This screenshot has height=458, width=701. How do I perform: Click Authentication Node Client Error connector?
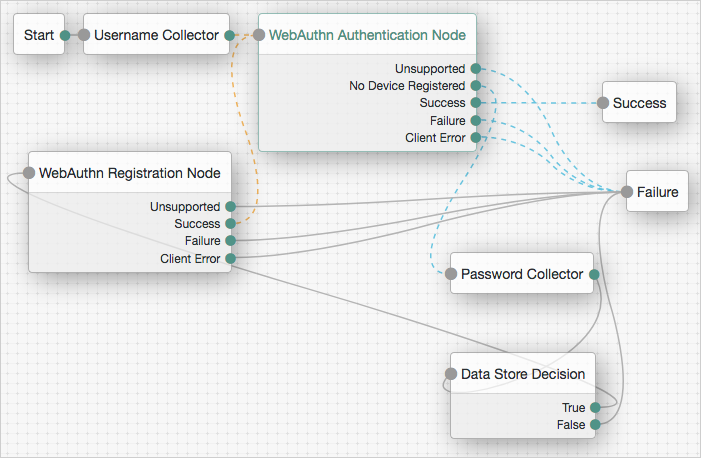point(476,138)
